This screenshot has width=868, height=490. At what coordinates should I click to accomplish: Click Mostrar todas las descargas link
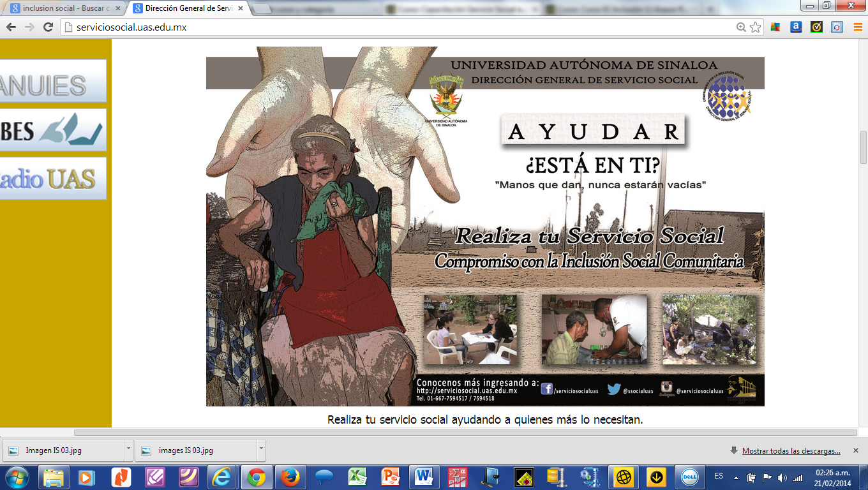tap(791, 450)
